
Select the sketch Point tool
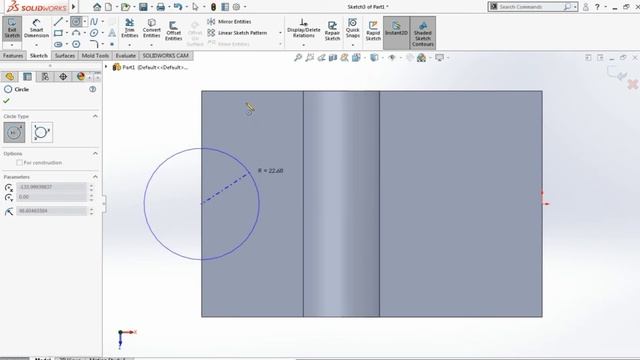[112, 44]
